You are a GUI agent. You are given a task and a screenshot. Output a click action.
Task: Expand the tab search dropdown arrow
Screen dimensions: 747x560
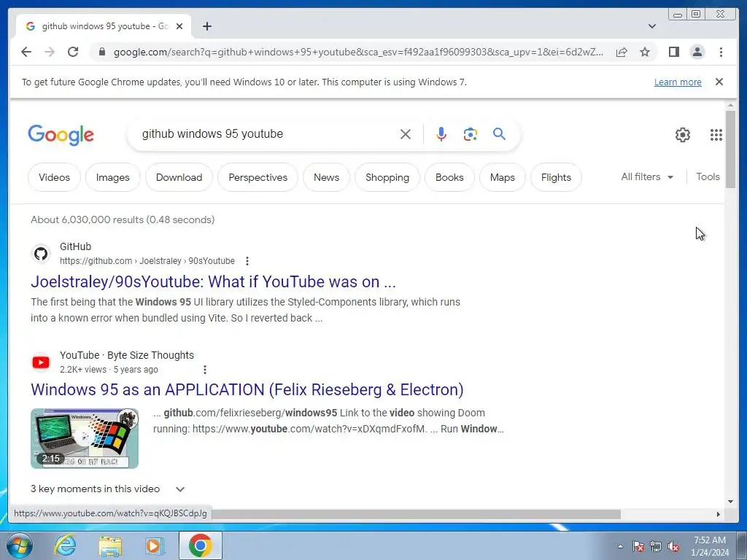pos(652,26)
